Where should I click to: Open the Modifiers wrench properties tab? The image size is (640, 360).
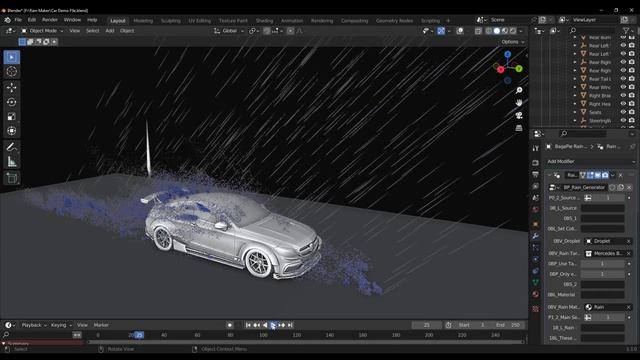[x=536, y=236]
